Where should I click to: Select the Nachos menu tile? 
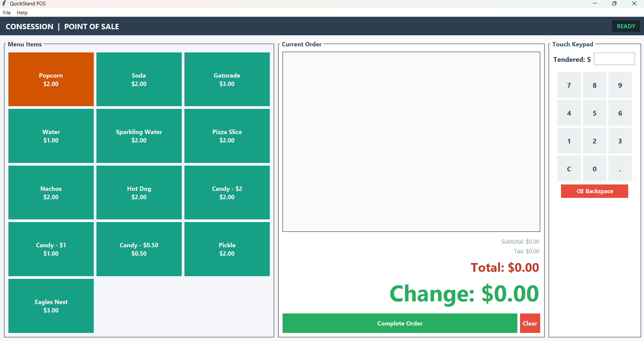click(x=51, y=193)
